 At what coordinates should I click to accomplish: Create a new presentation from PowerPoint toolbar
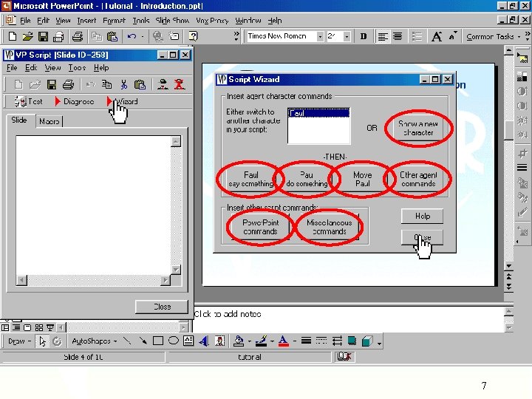13,36
